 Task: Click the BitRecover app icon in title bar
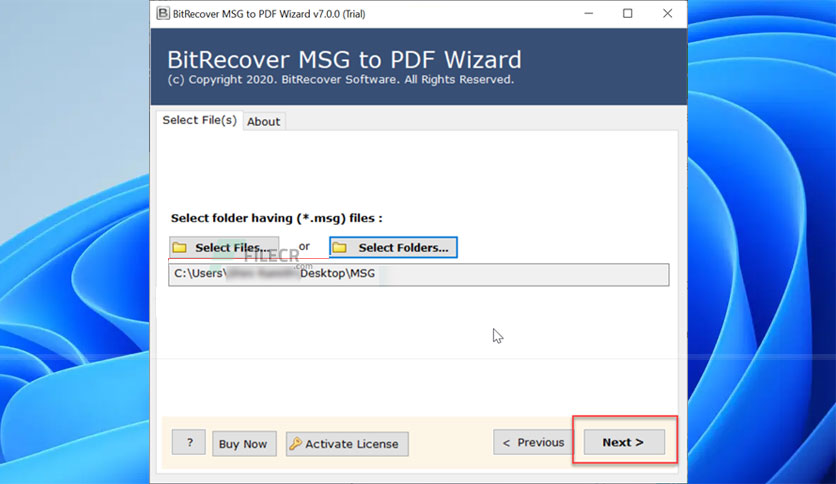163,13
